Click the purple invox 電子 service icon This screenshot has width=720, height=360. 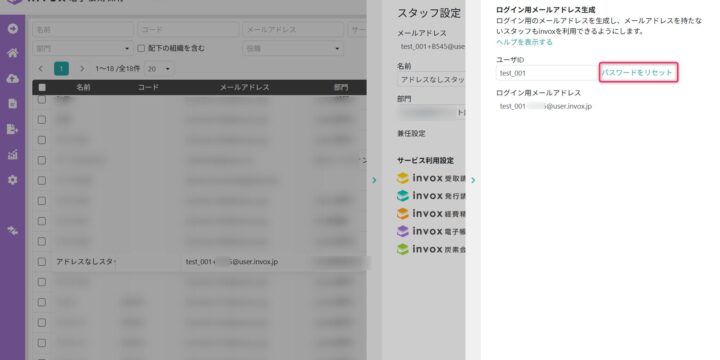pyautogui.click(x=403, y=231)
